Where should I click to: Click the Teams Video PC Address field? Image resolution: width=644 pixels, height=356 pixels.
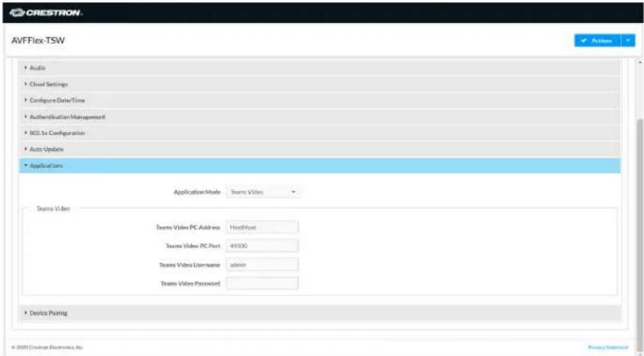(x=262, y=227)
